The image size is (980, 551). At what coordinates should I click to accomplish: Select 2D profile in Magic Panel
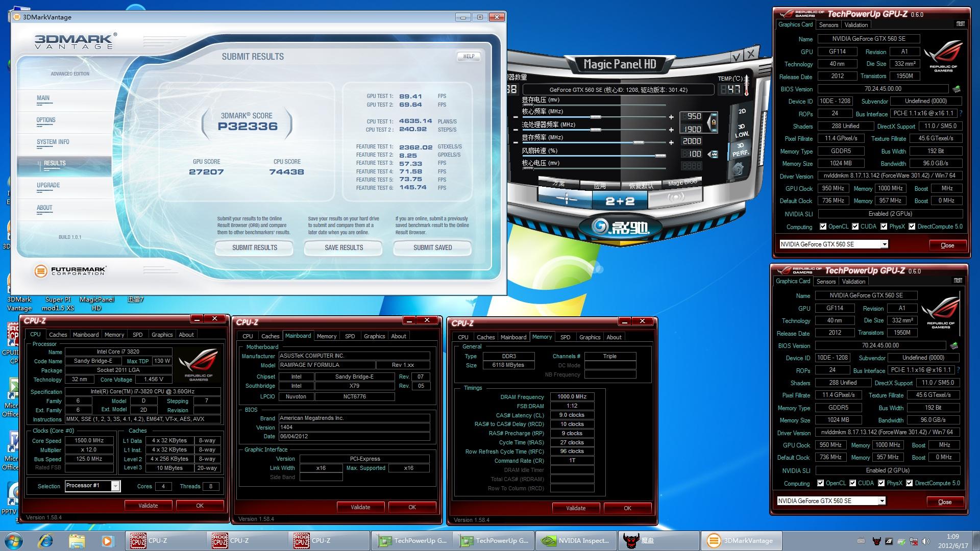[x=742, y=111]
